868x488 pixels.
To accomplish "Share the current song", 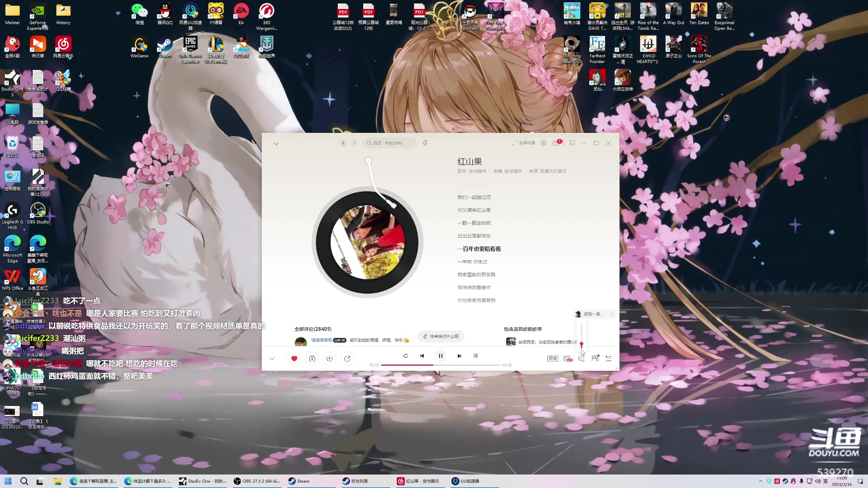I will pos(347,358).
